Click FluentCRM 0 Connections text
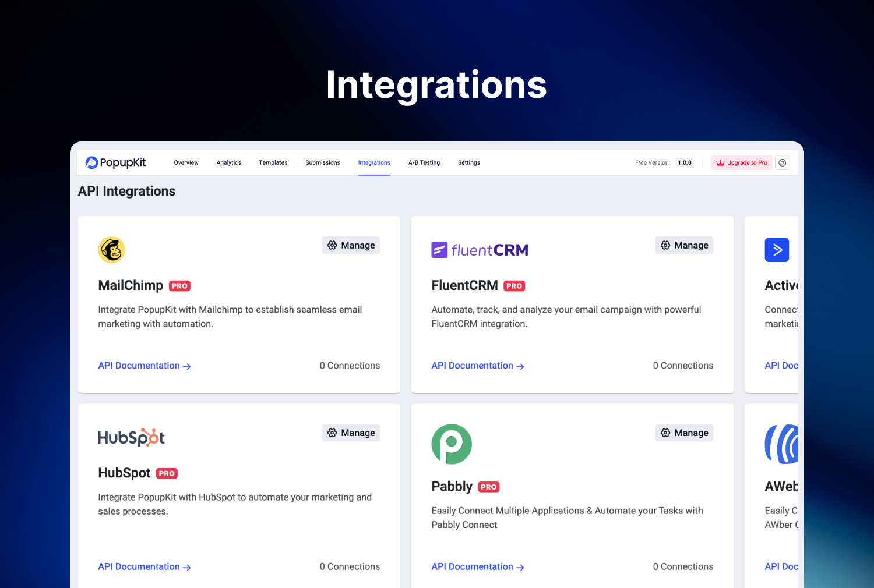Viewport: 874px width, 588px height. click(x=683, y=366)
